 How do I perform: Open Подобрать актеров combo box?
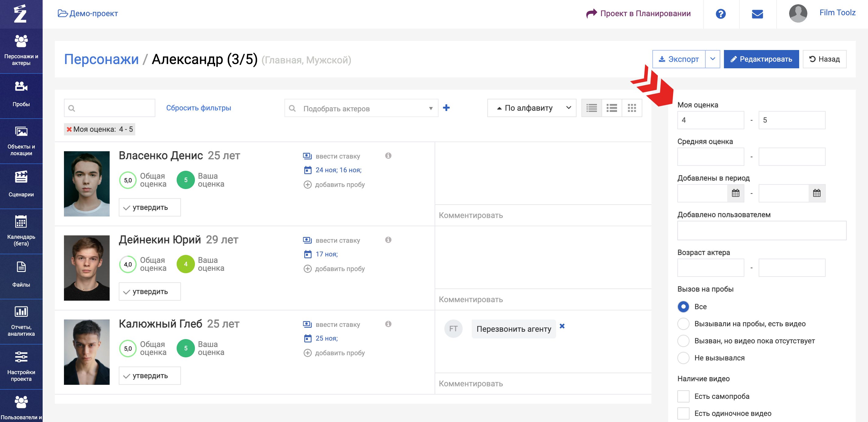[361, 108]
